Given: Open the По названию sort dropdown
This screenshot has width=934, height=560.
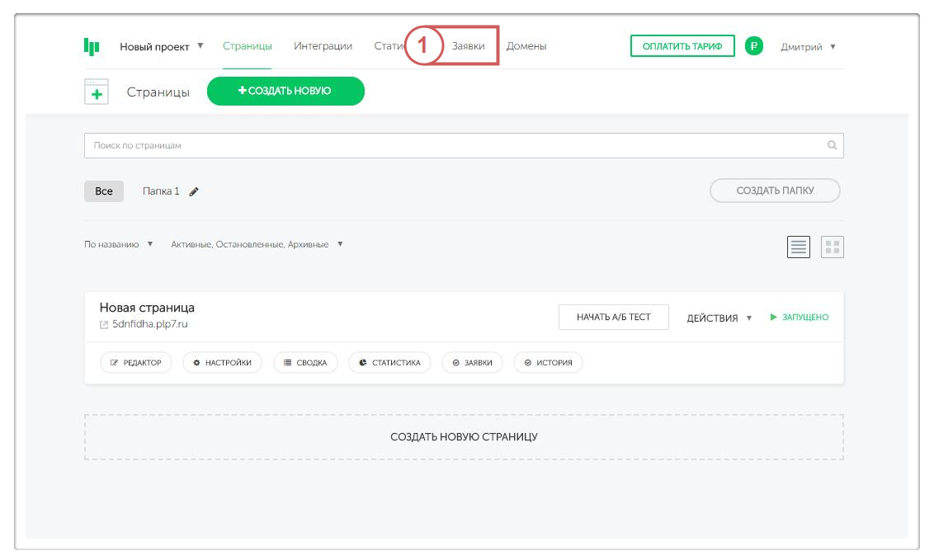Looking at the screenshot, I should [118, 244].
